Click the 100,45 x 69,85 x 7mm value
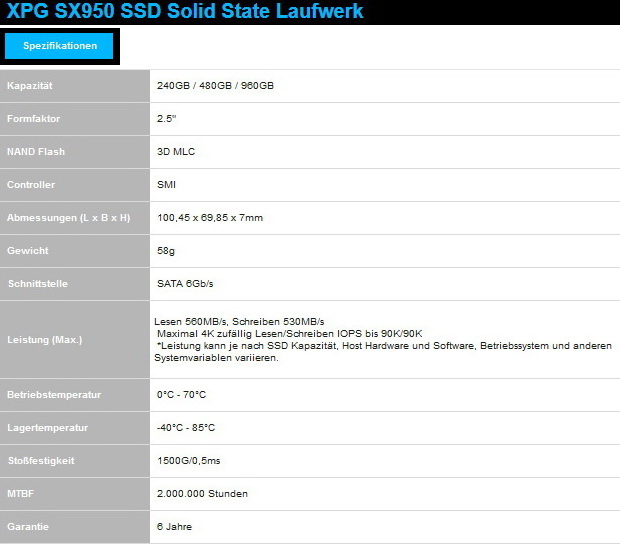Viewport: 620px width, 544px height. pyautogui.click(x=210, y=218)
